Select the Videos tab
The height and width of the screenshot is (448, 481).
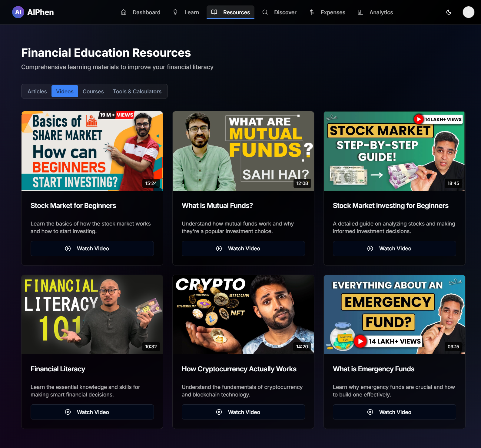[x=65, y=91]
